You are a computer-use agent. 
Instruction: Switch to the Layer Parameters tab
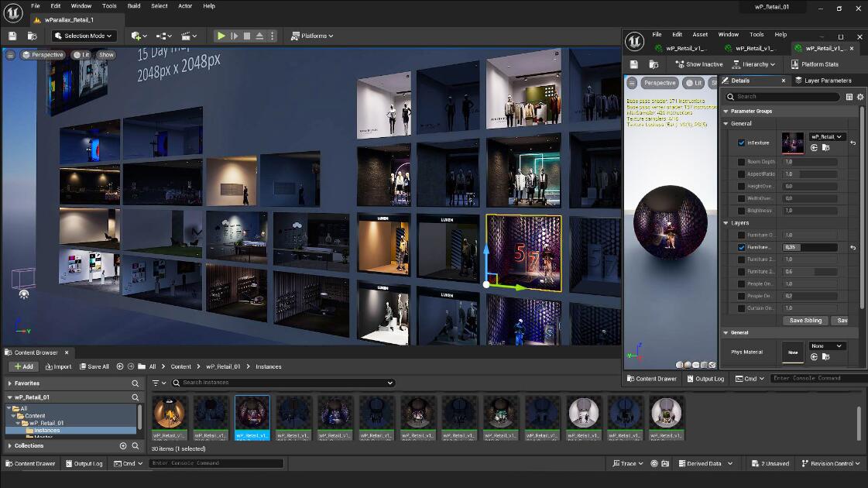(x=822, y=81)
